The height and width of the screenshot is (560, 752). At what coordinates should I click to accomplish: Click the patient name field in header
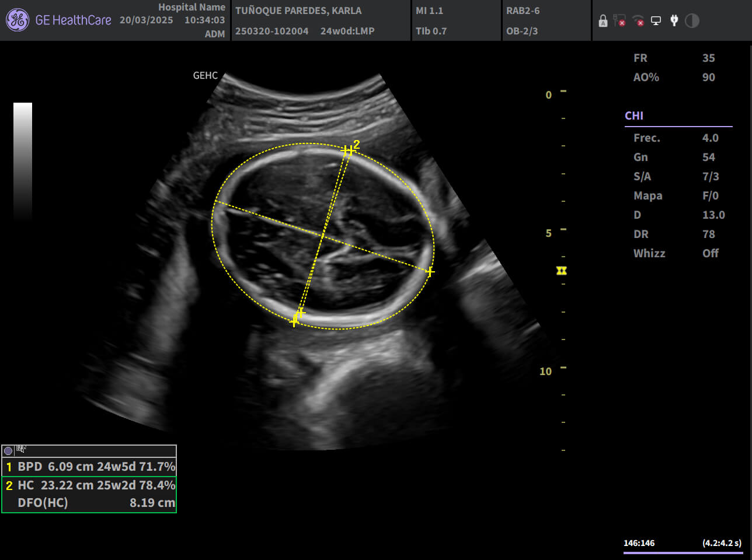click(298, 10)
